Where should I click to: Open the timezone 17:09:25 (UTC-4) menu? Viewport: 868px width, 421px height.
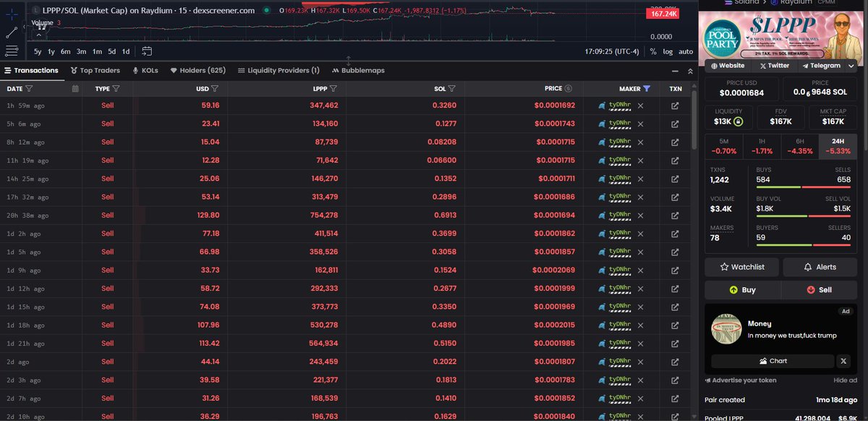point(612,51)
